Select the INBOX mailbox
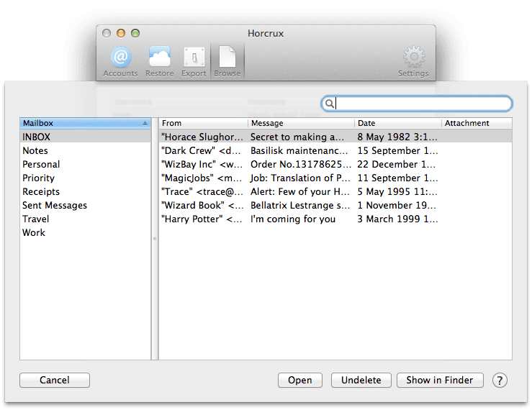Screen dimensions: 532x410 (x=85, y=137)
